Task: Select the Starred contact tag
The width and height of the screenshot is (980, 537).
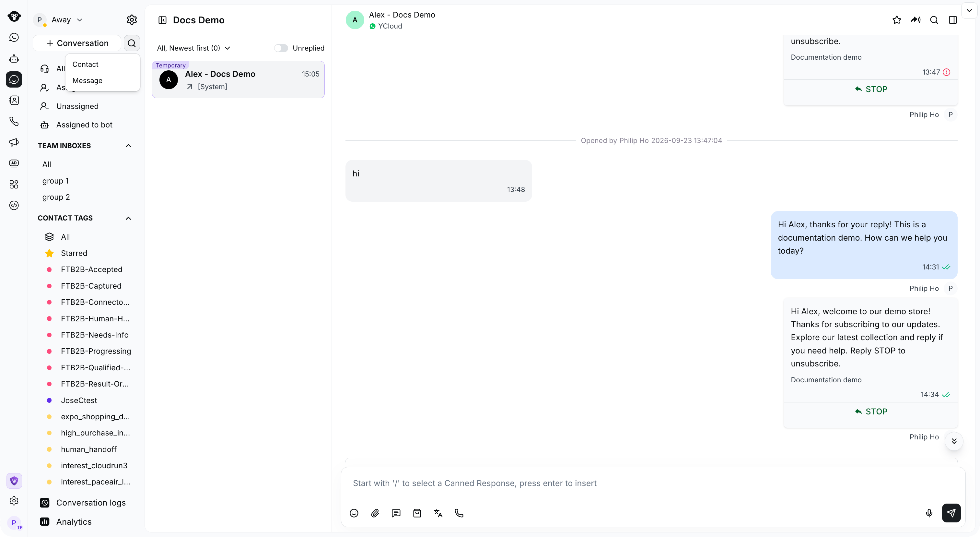Action: pos(74,253)
